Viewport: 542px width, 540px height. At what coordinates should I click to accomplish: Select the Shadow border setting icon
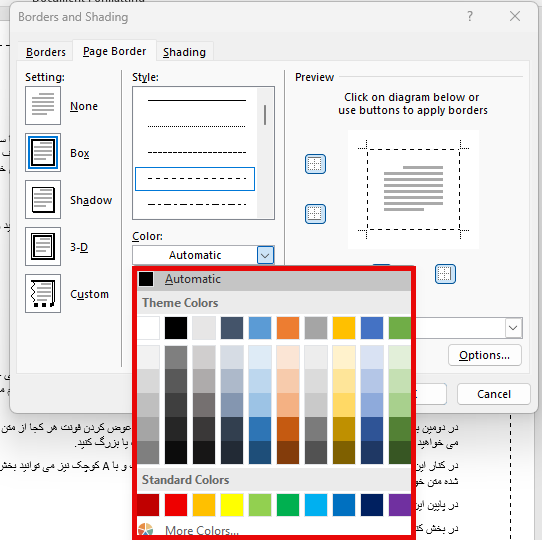[x=43, y=199]
